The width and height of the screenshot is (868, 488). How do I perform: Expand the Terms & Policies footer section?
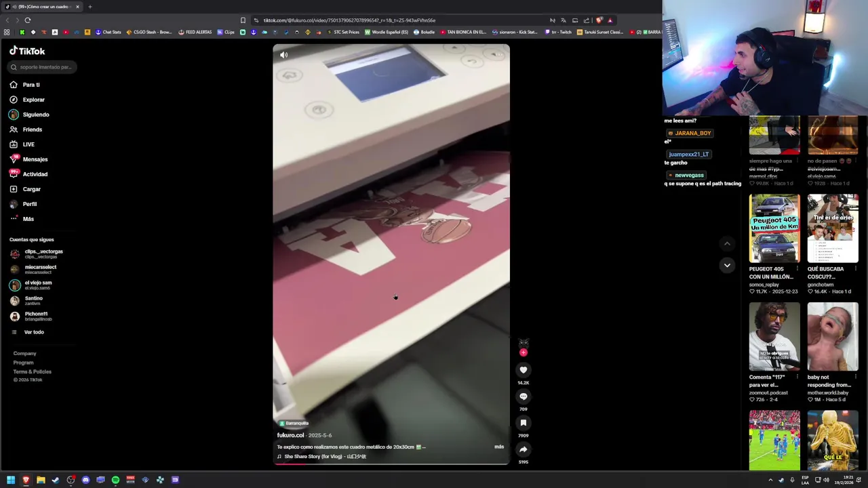(32, 371)
